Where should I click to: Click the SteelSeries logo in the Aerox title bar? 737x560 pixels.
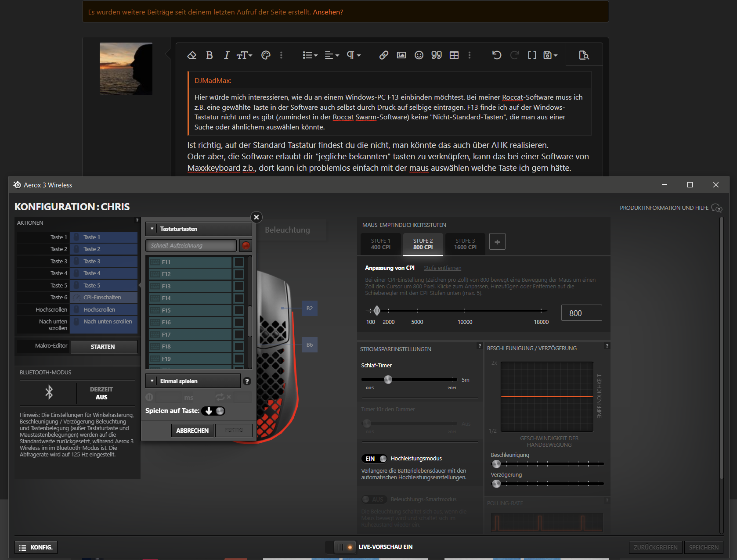[x=17, y=185]
